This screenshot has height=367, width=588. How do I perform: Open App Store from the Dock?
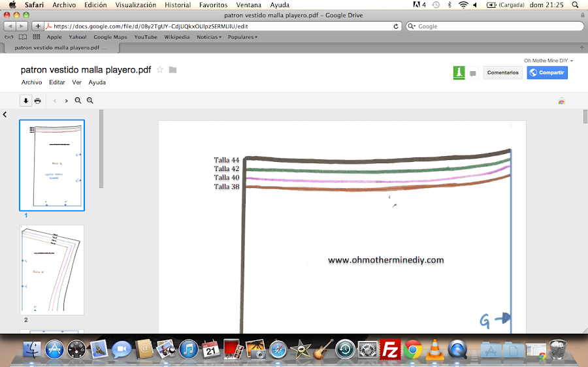pyautogui.click(x=54, y=349)
